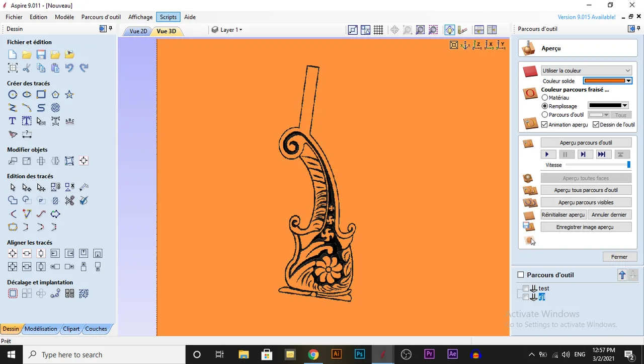Viewport: 644px width, 364px height.
Task: Open the Utiliser la couleur dropdown
Action: pos(587,70)
